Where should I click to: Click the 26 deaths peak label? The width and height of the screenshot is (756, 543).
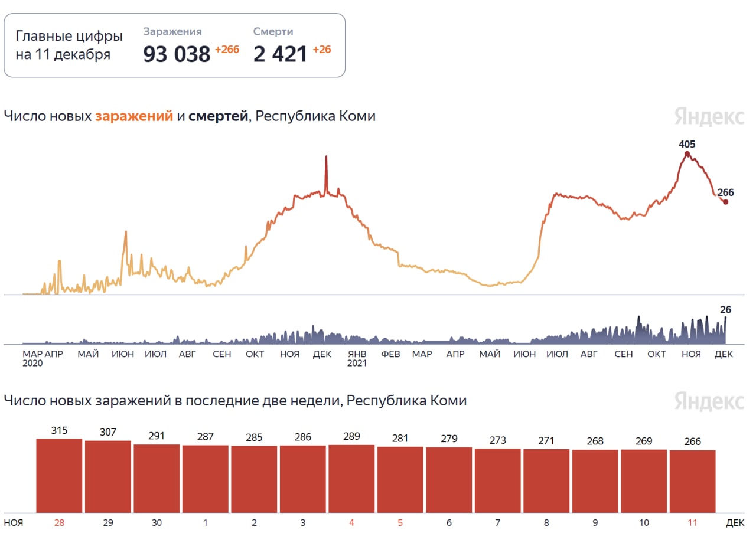point(725,309)
